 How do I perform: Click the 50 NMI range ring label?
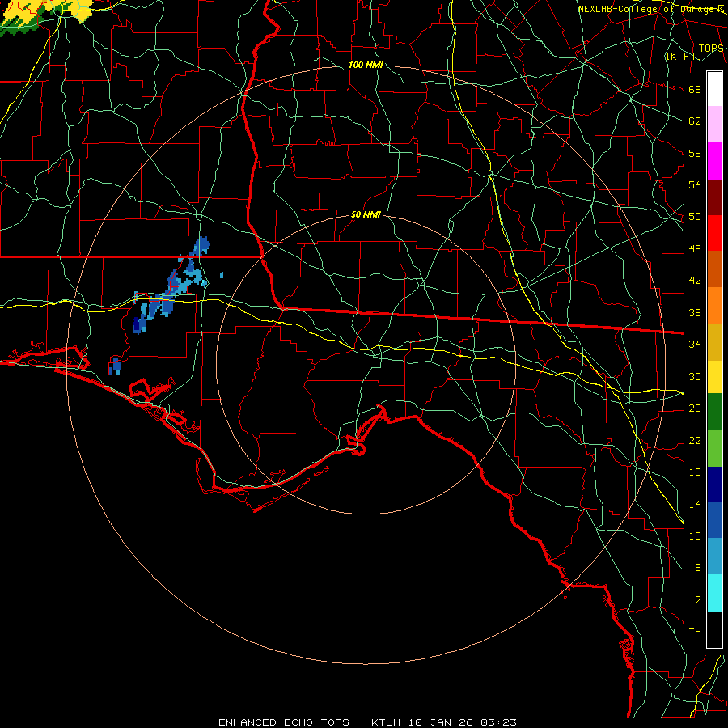pyautogui.click(x=366, y=214)
